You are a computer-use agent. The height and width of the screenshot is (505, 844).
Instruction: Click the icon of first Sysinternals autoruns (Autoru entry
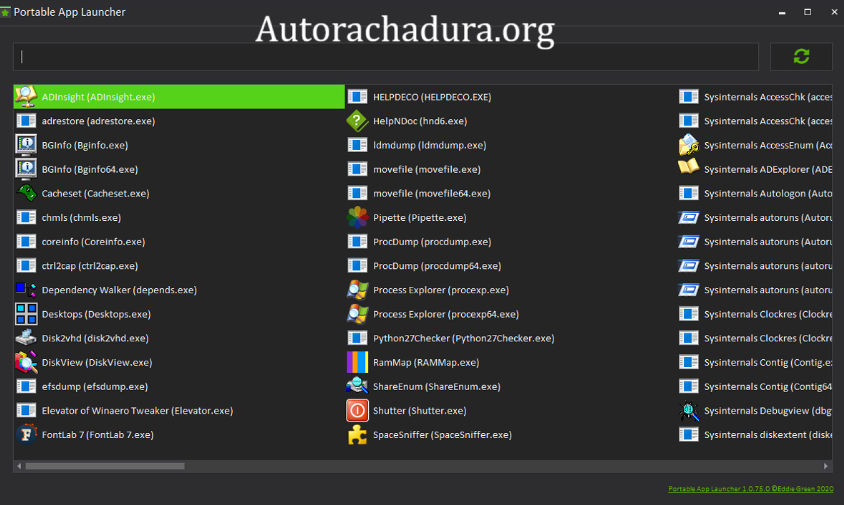point(688,218)
